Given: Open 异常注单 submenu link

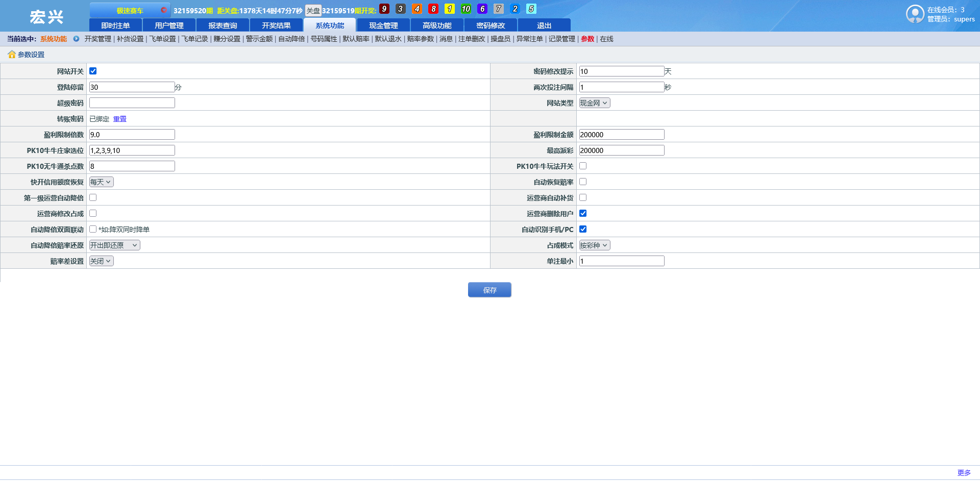Looking at the screenshot, I should coord(529,39).
